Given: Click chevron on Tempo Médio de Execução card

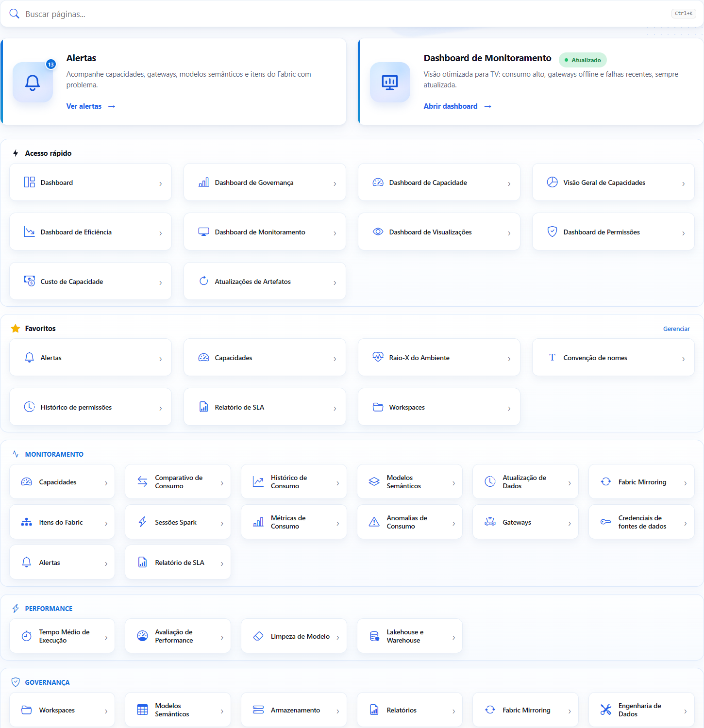Looking at the screenshot, I should [x=106, y=638].
